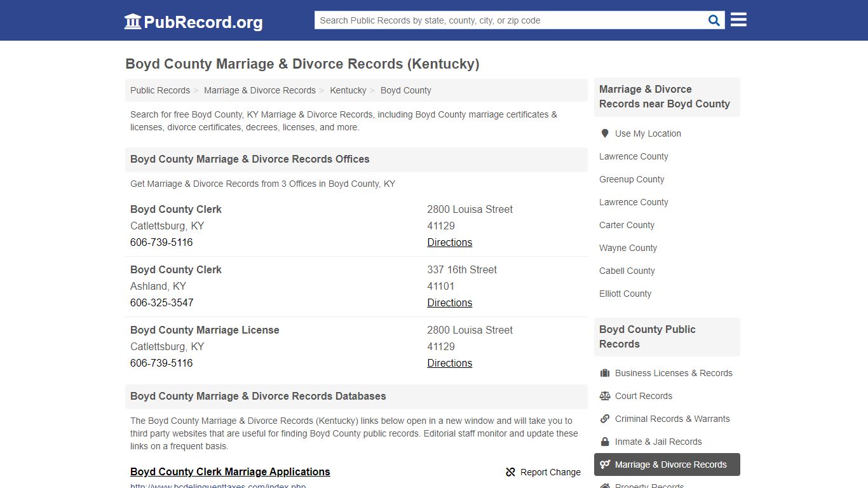The width and height of the screenshot is (868, 488).
Task: Call Ashland clerk number 606-325-3547
Action: (x=162, y=302)
